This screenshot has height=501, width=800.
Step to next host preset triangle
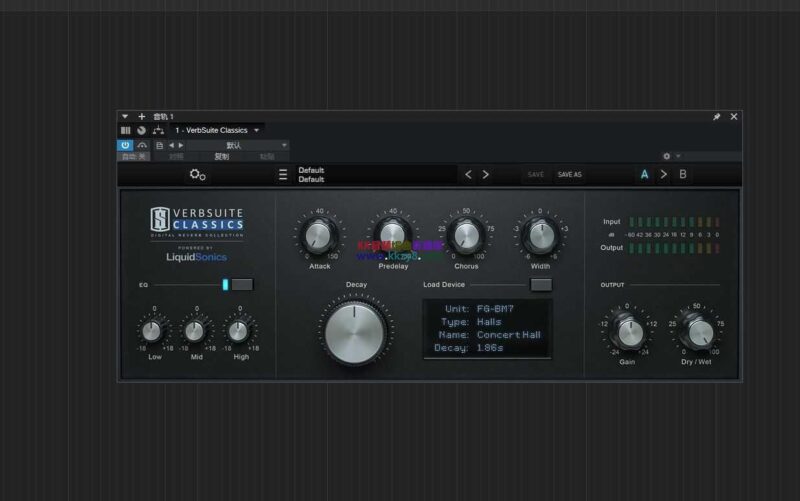click(181, 145)
